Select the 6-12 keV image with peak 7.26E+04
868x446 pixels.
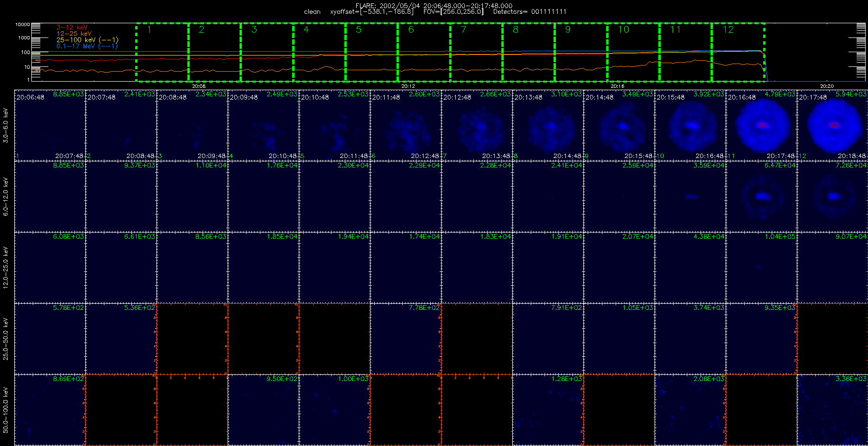point(833,196)
